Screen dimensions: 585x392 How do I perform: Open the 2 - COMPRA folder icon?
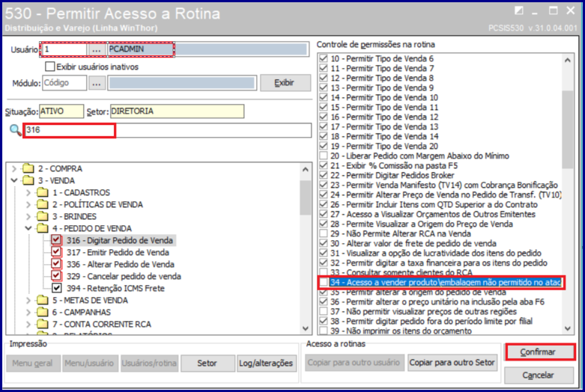click(x=28, y=168)
